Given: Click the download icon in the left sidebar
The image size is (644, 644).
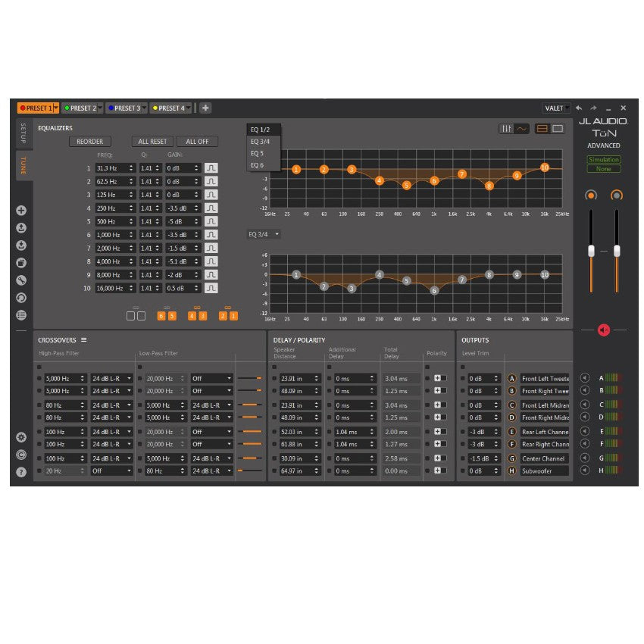Looking at the screenshot, I should [21, 245].
